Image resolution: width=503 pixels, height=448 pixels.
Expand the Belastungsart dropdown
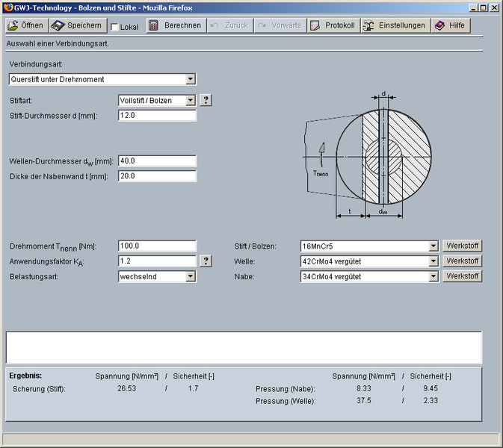(x=190, y=276)
